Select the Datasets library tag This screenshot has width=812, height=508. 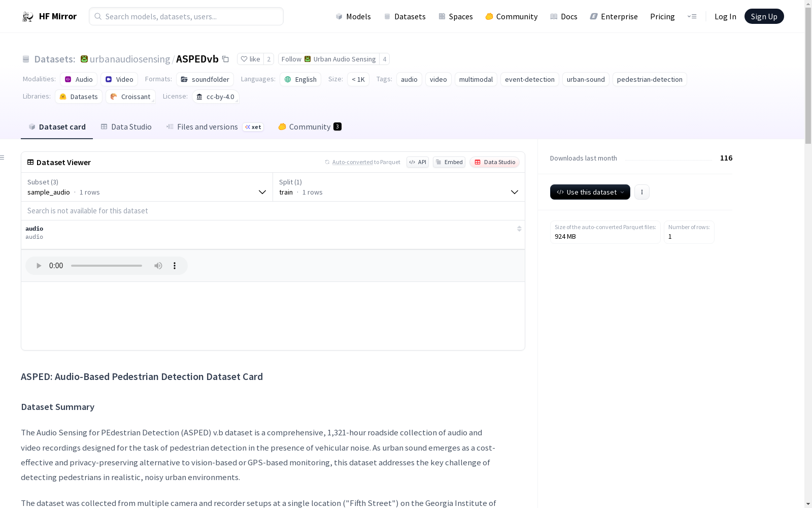click(79, 97)
